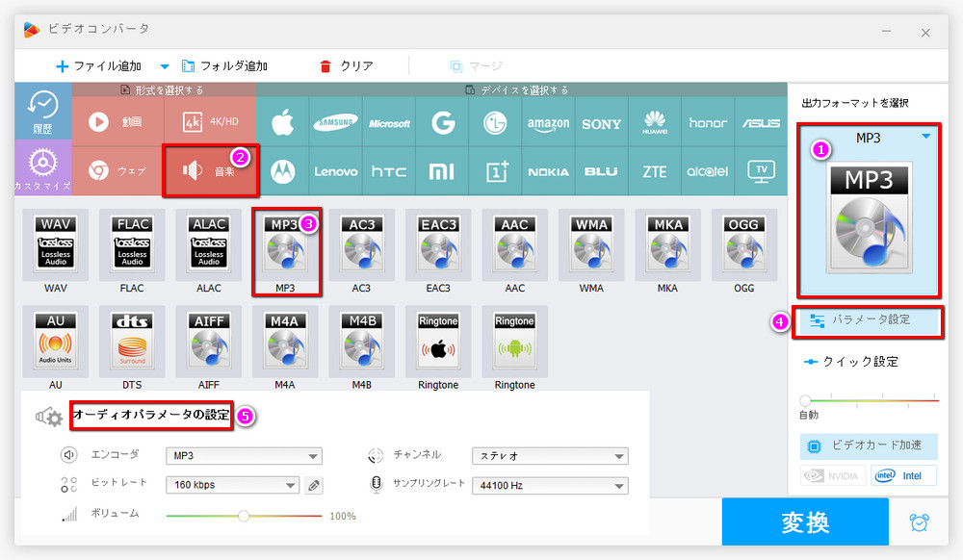Select the Samsung device brand icon
This screenshot has width=963, height=560.
(x=336, y=123)
